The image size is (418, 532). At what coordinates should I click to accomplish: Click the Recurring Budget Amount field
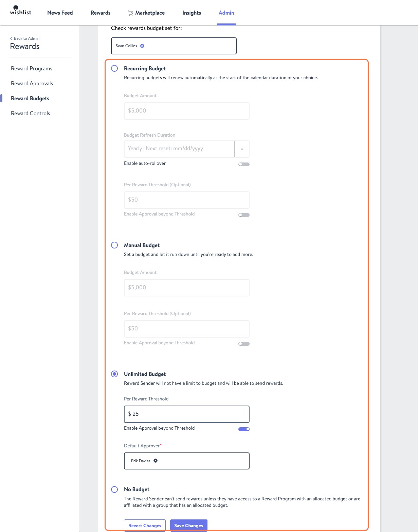[186, 111]
